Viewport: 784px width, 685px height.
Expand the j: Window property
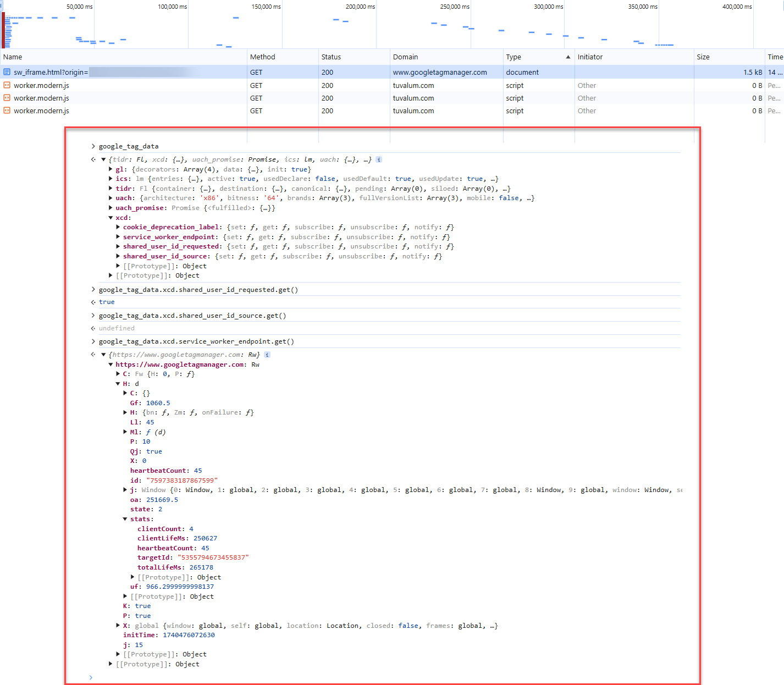[x=125, y=490]
